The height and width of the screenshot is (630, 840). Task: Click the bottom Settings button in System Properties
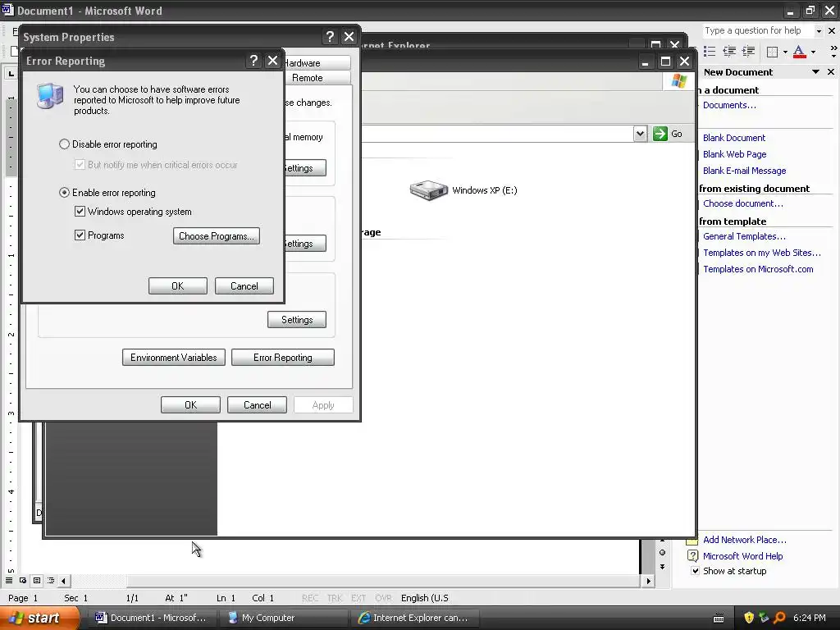(297, 320)
